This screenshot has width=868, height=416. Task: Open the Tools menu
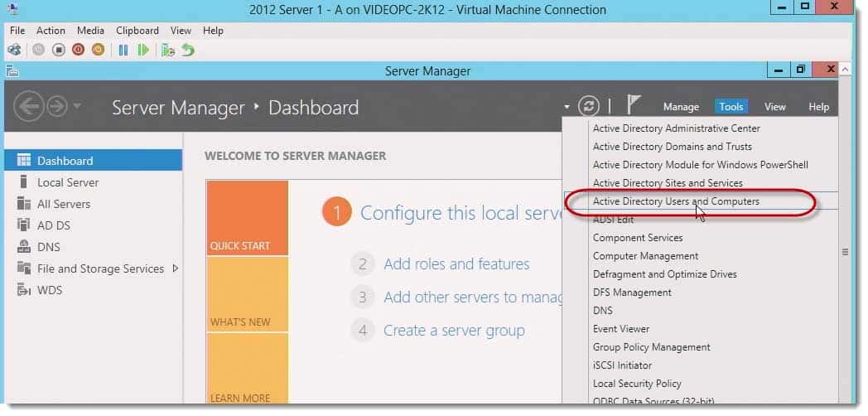731,107
